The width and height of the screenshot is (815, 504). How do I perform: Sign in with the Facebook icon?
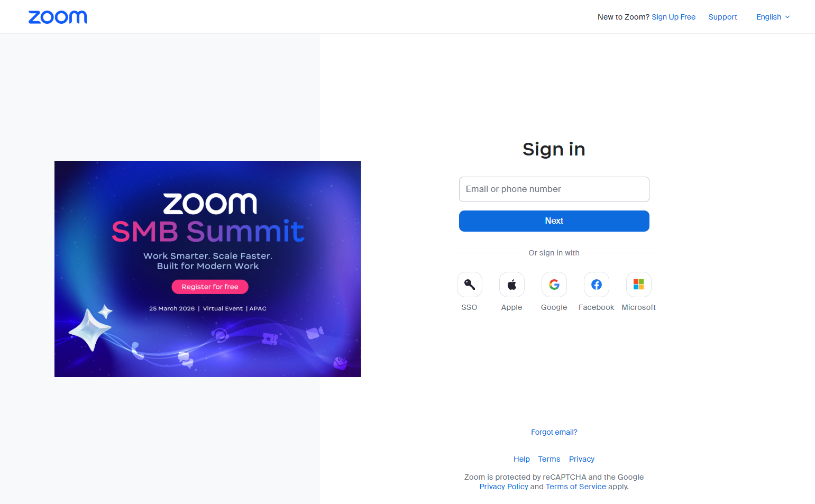coord(596,284)
